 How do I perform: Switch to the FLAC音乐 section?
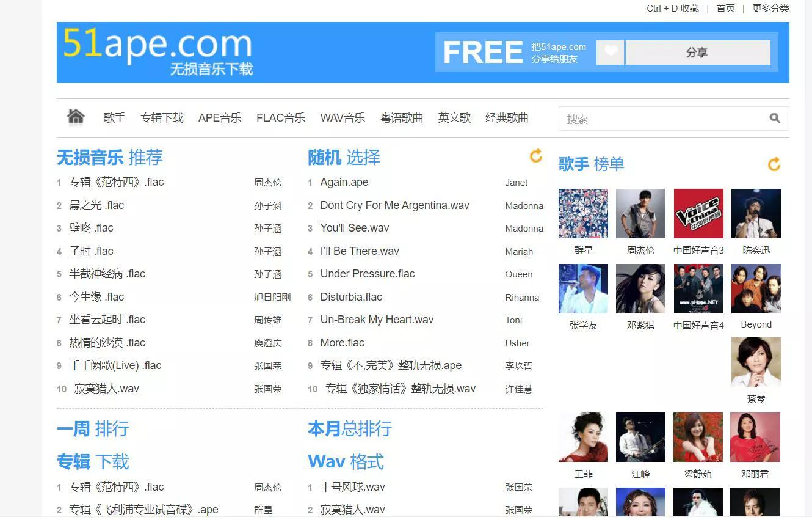click(x=281, y=118)
